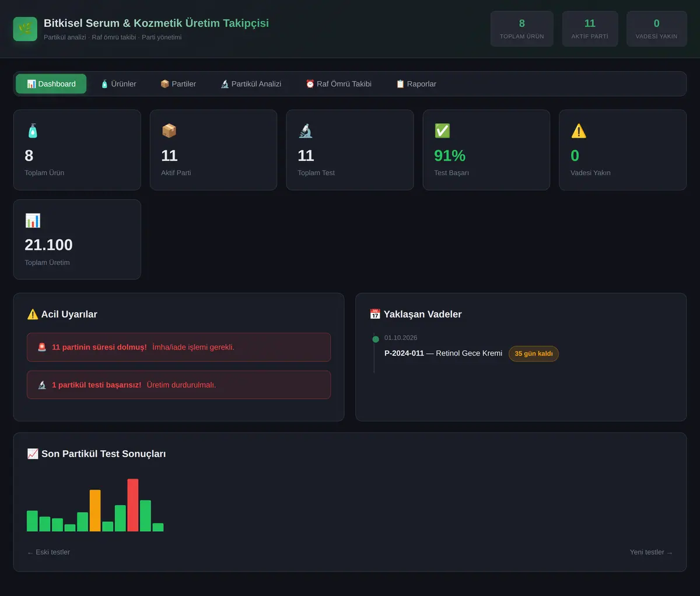The width and height of the screenshot is (700, 596).
Task: Click the microscope icon in the failed particle test alert
Action: coord(42,385)
